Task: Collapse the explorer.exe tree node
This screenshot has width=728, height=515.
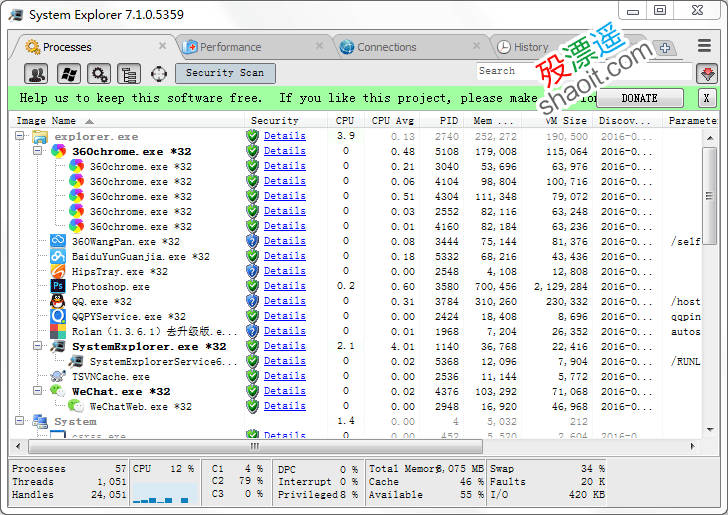Action: click(20, 136)
